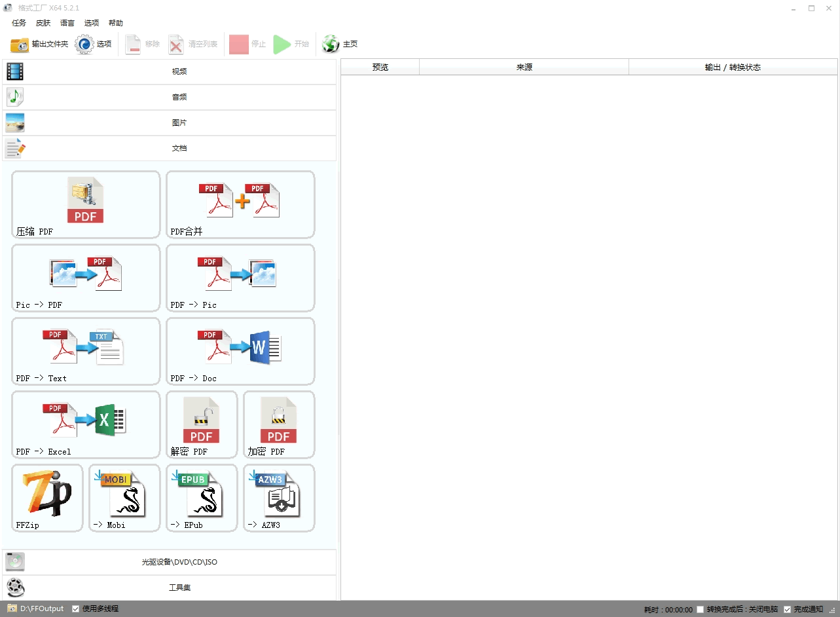Click the 主页 homepage button
This screenshot has height=617, width=840.
[340, 44]
